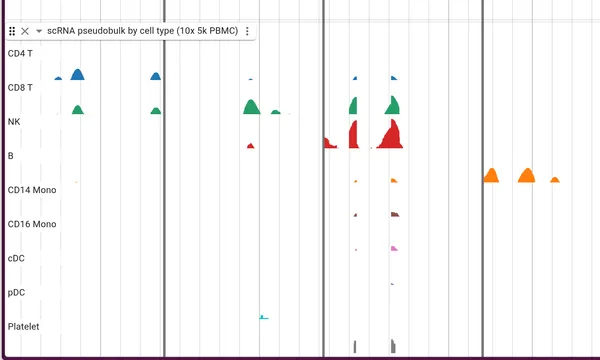
Task: Open the track three-dot options menu
Action: point(247,31)
